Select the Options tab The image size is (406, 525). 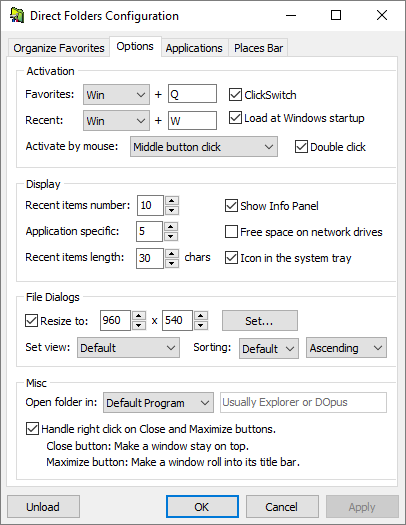135,47
